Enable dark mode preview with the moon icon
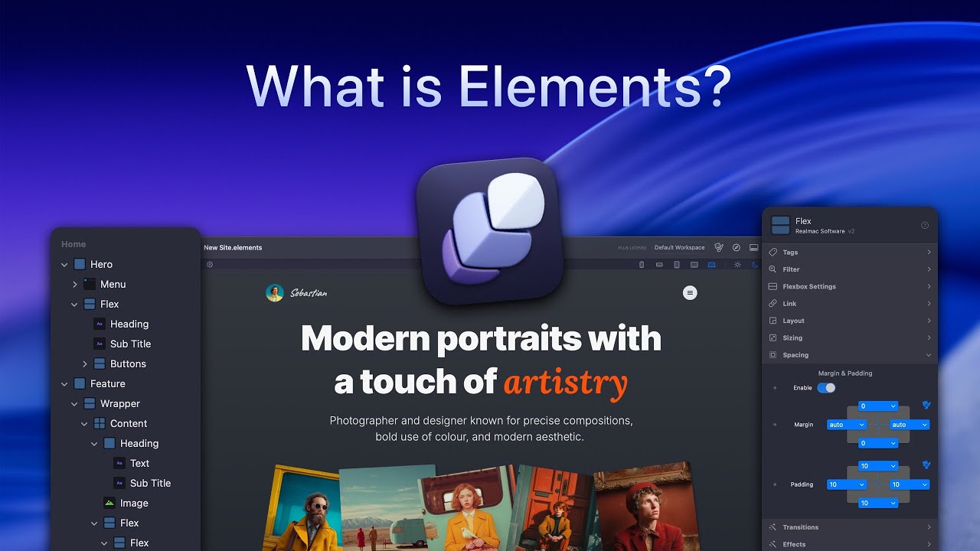980x551 pixels. 755,265
